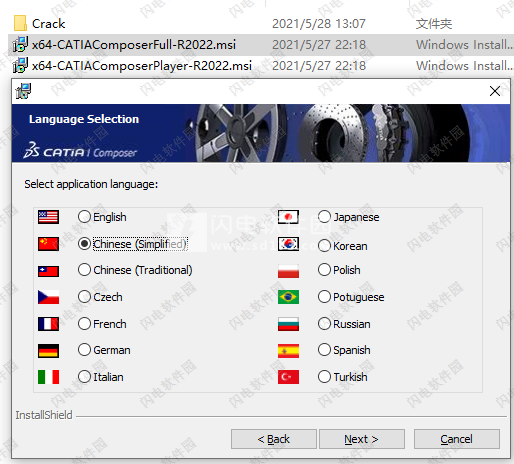
Task: Choose German language option
Action: pyautogui.click(x=84, y=350)
